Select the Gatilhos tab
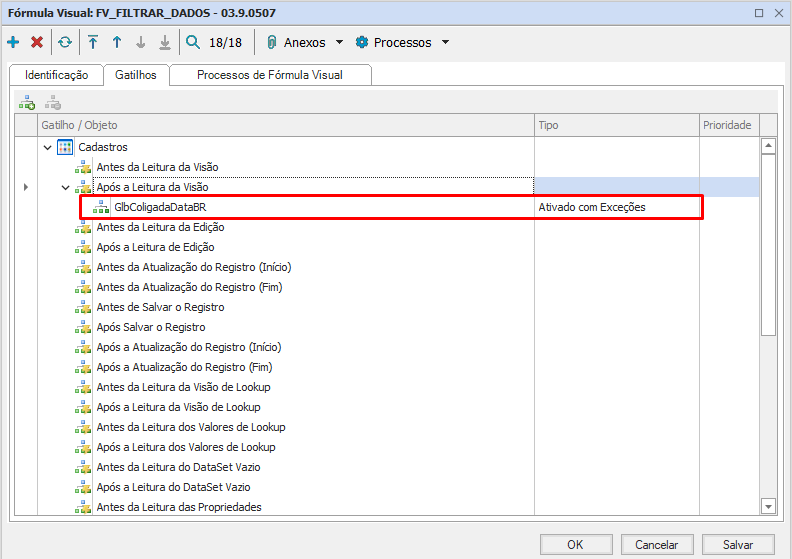This screenshot has width=792, height=559. [x=136, y=75]
